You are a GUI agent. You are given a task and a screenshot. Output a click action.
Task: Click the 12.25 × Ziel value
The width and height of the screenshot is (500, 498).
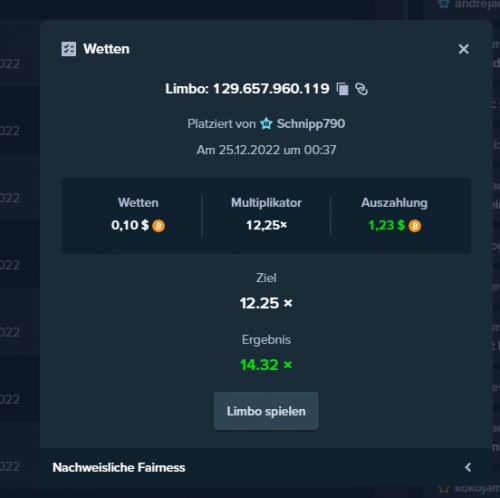pyautogui.click(x=266, y=303)
